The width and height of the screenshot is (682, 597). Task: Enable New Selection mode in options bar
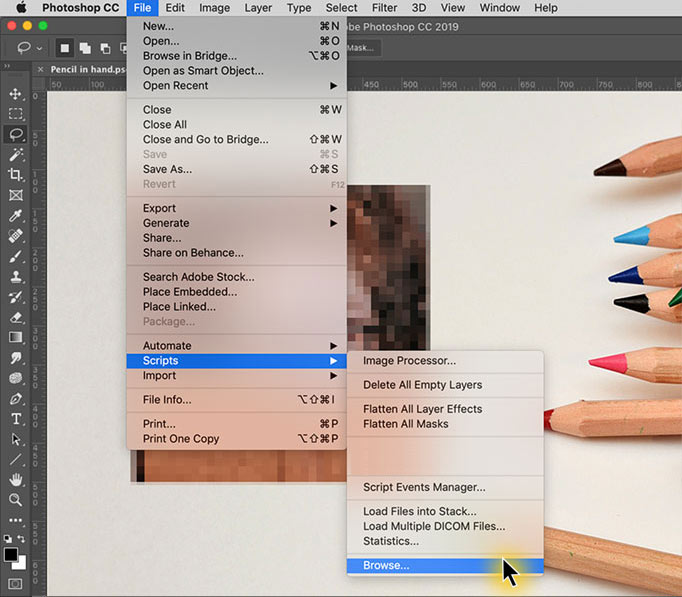[x=64, y=48]
